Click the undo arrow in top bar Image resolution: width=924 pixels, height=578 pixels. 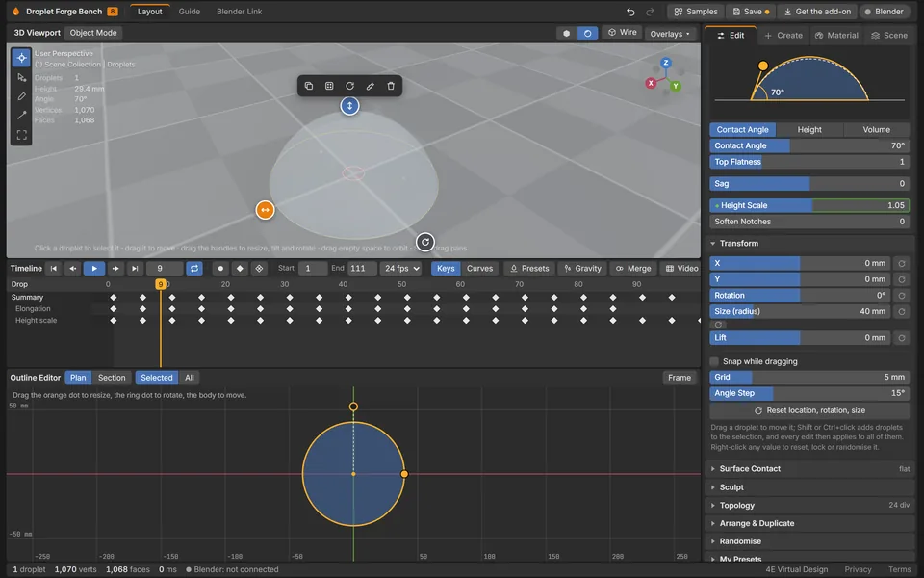click(x=630, y=12)
